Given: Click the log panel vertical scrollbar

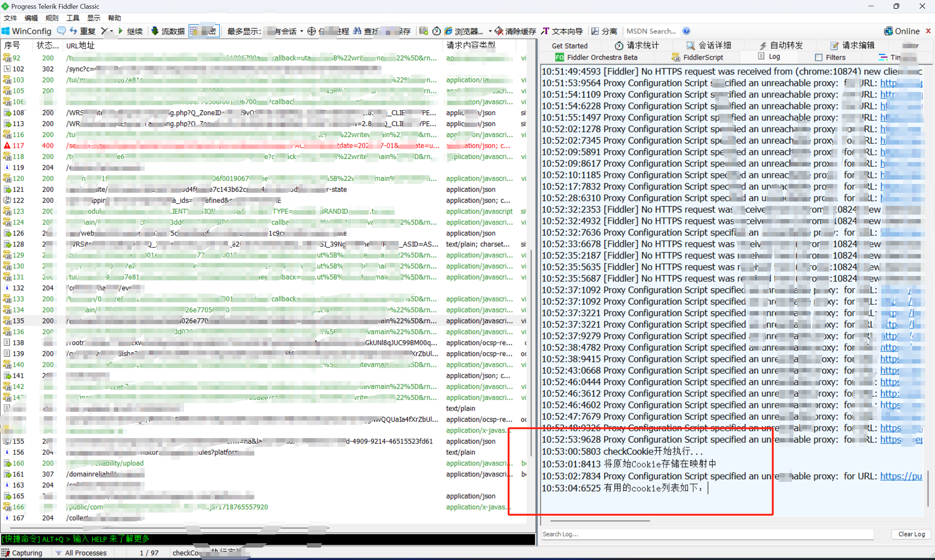Looking at the screenshot, I should pos(928,489).
